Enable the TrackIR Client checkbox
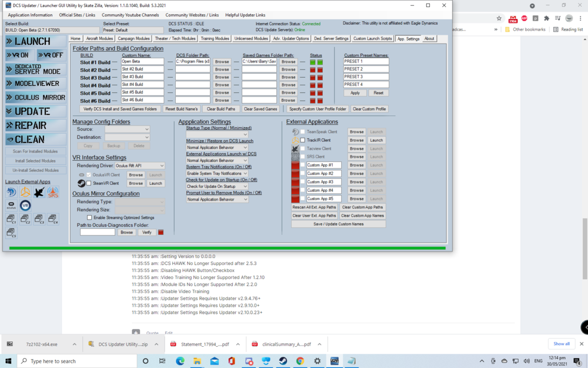Viewport: 588px width, 368px height. point(302,140)
